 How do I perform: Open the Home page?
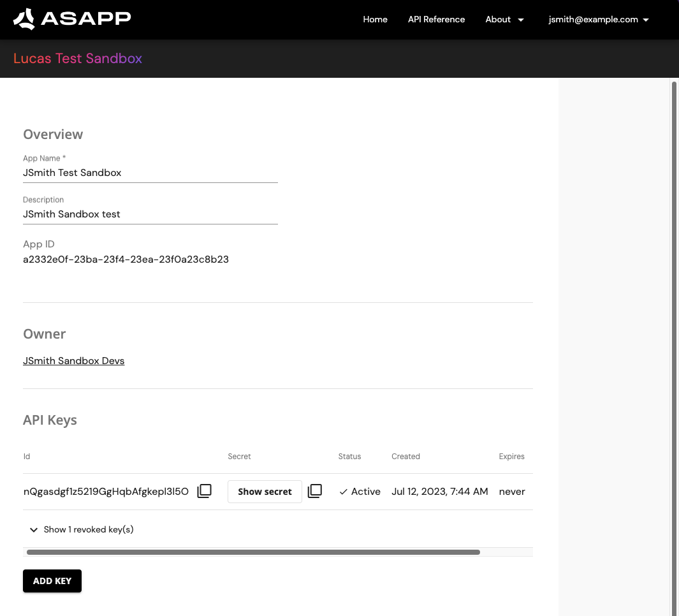click(x=375, y=20)
